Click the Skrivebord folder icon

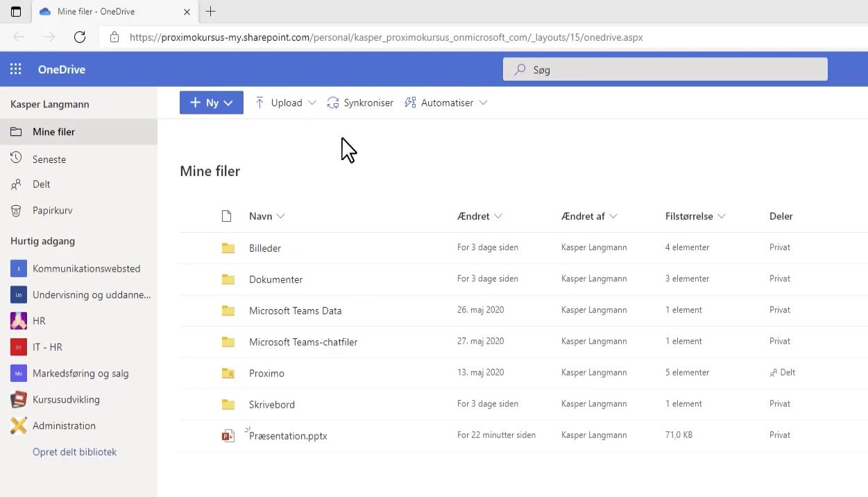[228, 404]
